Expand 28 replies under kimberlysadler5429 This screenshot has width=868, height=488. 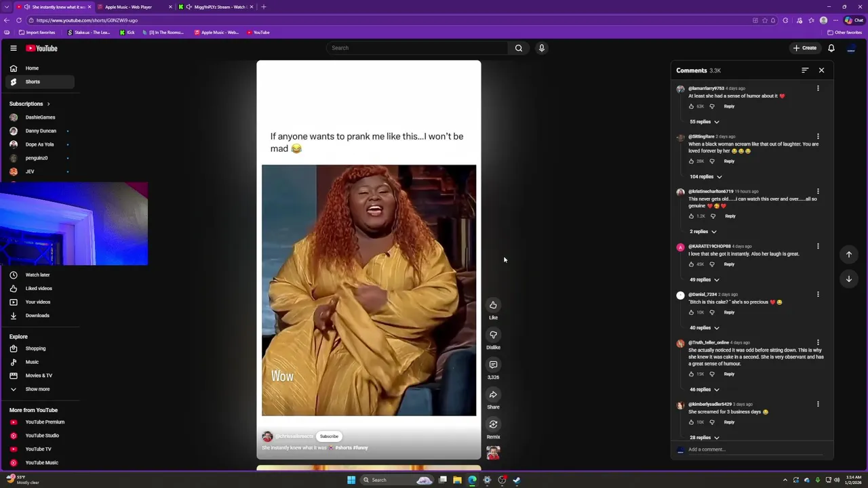tap(704, 438)
